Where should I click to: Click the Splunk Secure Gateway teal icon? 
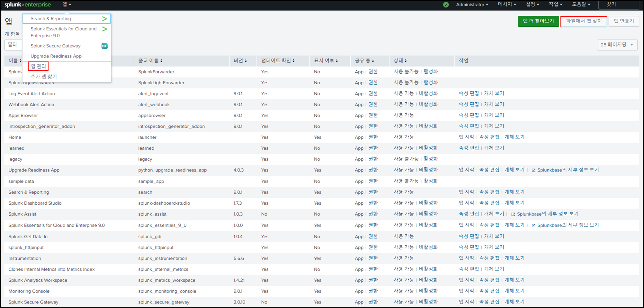tap(104, 46)
